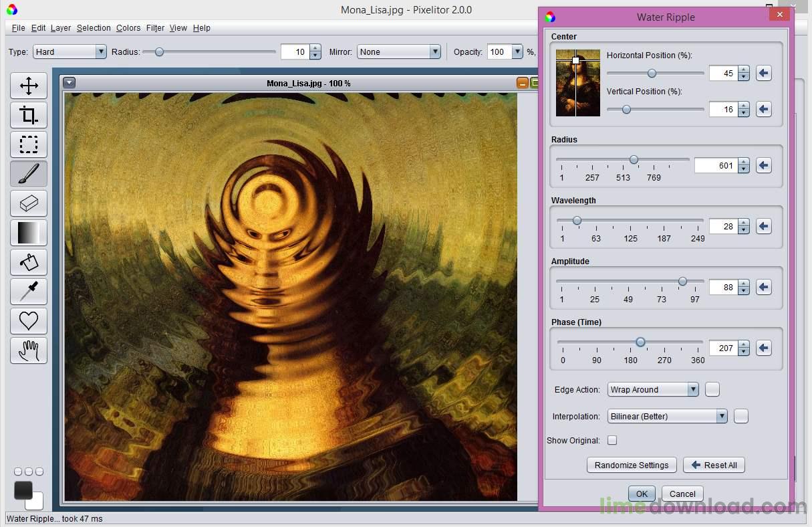Select the Hand tool

click(28, 350)
